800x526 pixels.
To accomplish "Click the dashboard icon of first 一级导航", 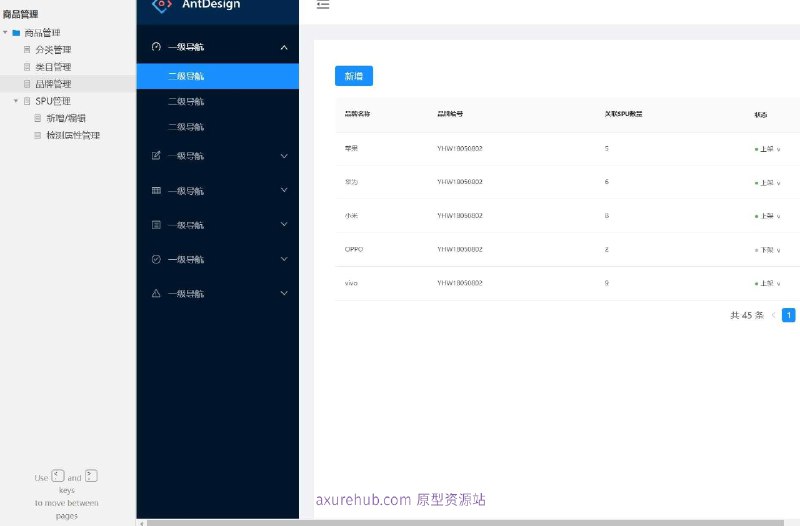I will click(x=156, y=46).
